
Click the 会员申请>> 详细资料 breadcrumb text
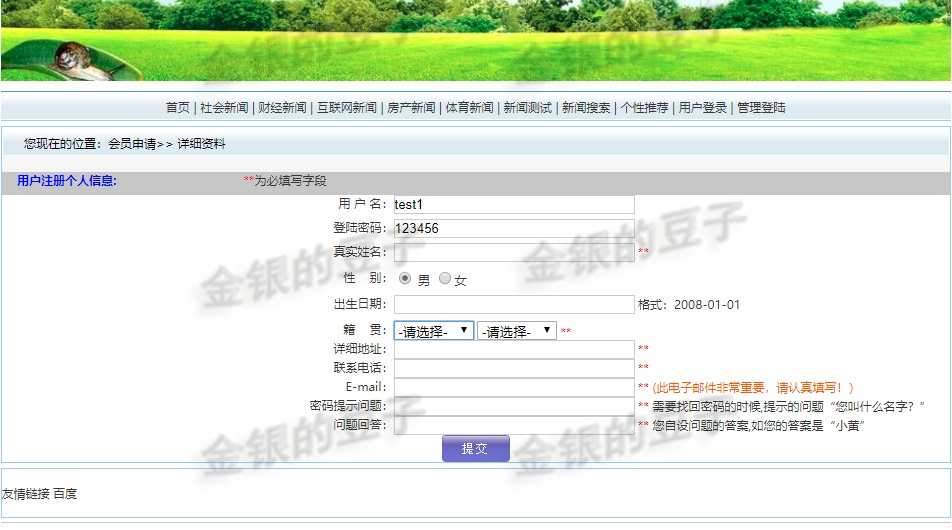coord(166,144)
